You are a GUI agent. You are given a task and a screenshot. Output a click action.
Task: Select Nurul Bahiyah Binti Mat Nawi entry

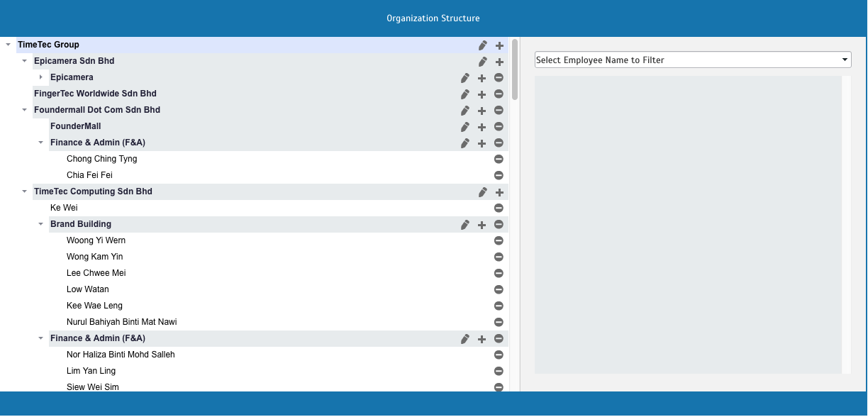click(x=121, y=322)
